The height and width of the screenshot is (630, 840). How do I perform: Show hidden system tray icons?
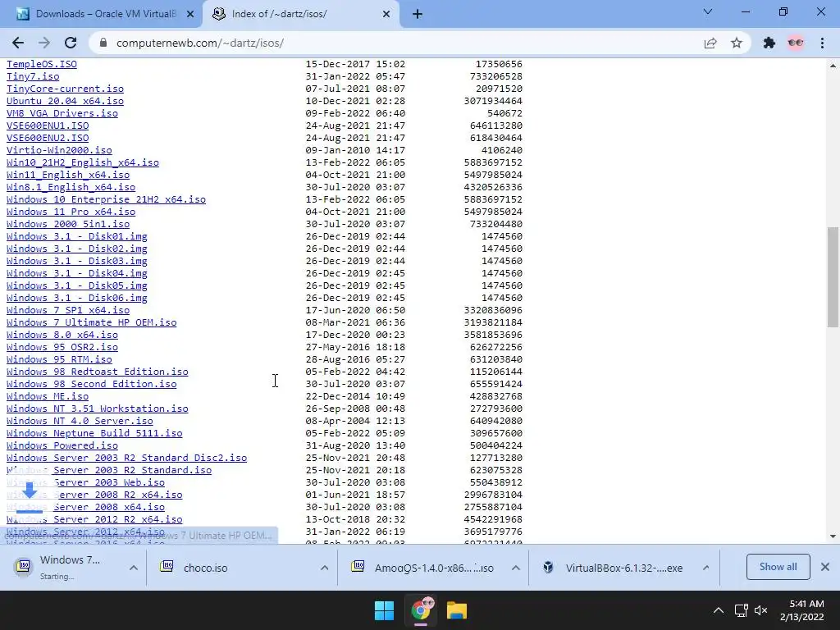click(719, 610)
